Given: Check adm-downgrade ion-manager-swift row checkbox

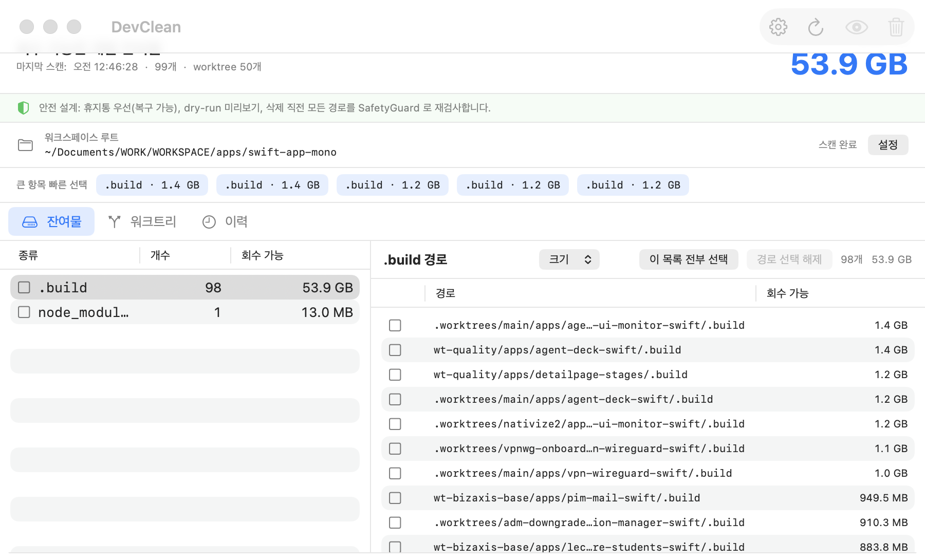Looking at the screenshot, I should (395, 522).
